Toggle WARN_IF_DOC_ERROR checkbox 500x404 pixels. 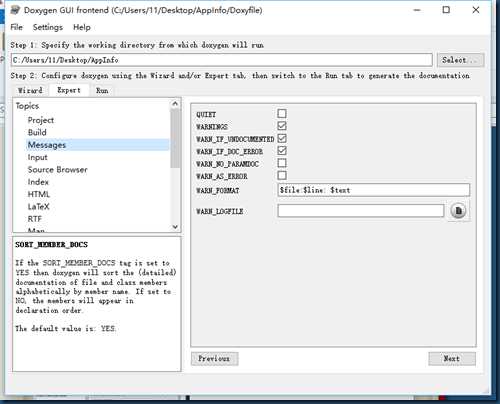click(x=282, y=151)
